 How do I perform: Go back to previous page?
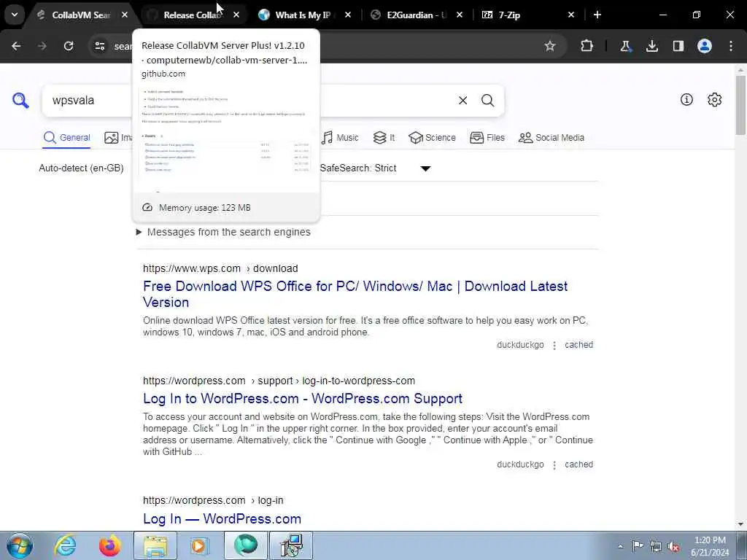tap(16, 46)
